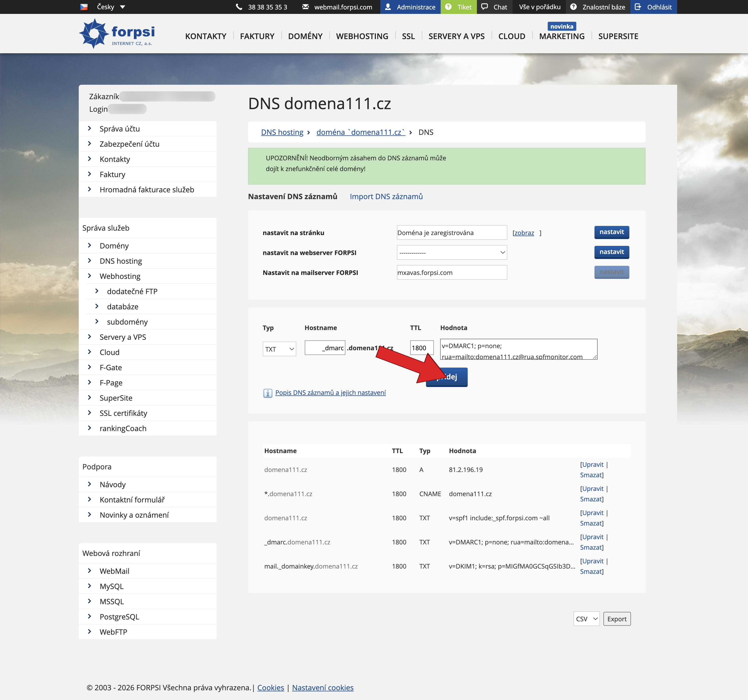This screenshot has width=748, height=700.
Task: Open the SERVERY A VPS menu item
Action: tap(456, 36)
